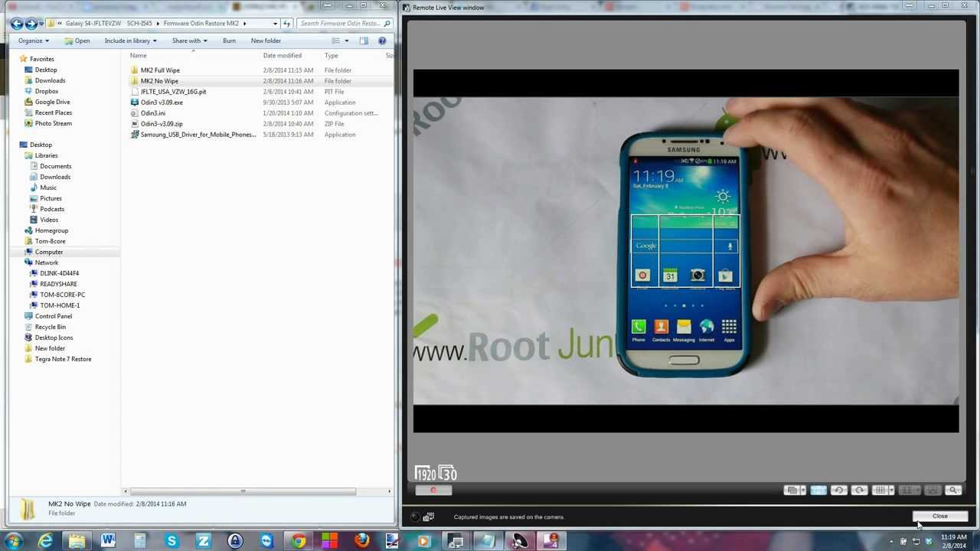Refresh the Explorer address bar
980x551 pixels.
point(286,24)
